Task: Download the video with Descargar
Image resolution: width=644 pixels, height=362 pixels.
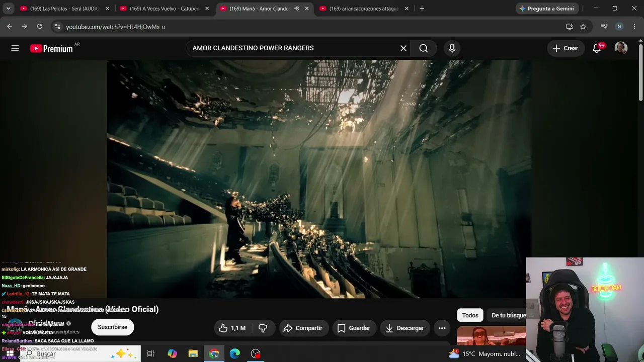Action: coord(405,328)
